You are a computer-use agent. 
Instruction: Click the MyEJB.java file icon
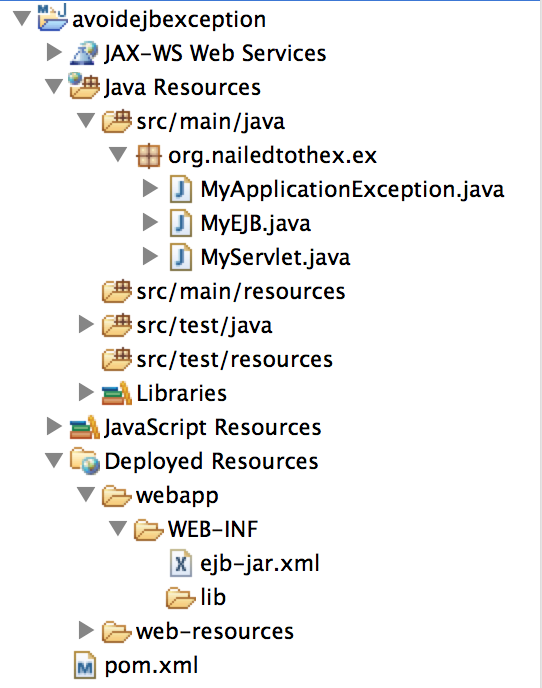181,223
